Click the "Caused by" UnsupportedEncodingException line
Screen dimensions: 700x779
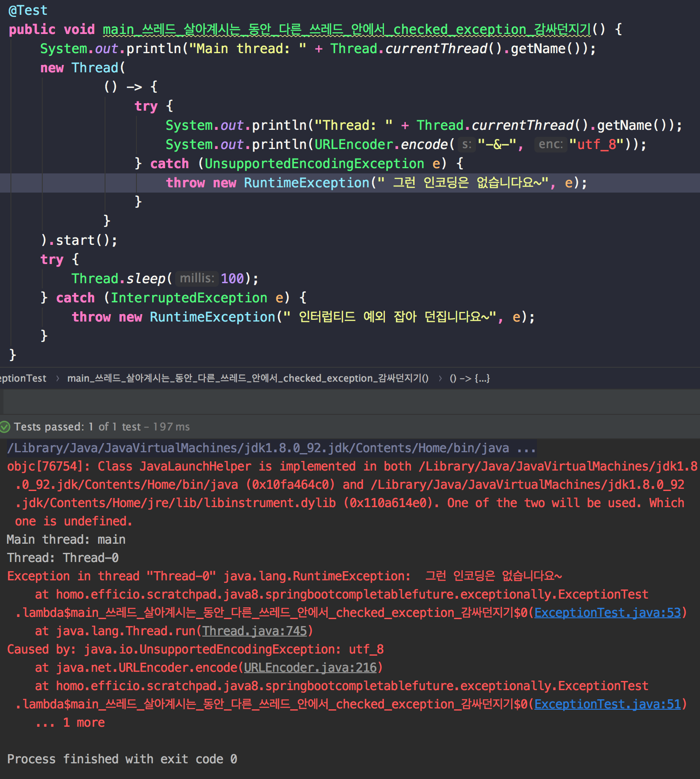(x=195, y=649)
